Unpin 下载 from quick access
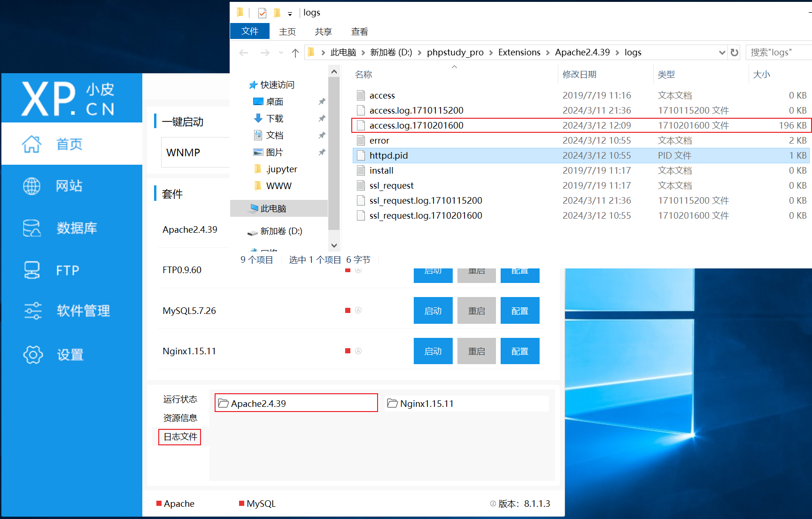 click(x=322, y=118)
